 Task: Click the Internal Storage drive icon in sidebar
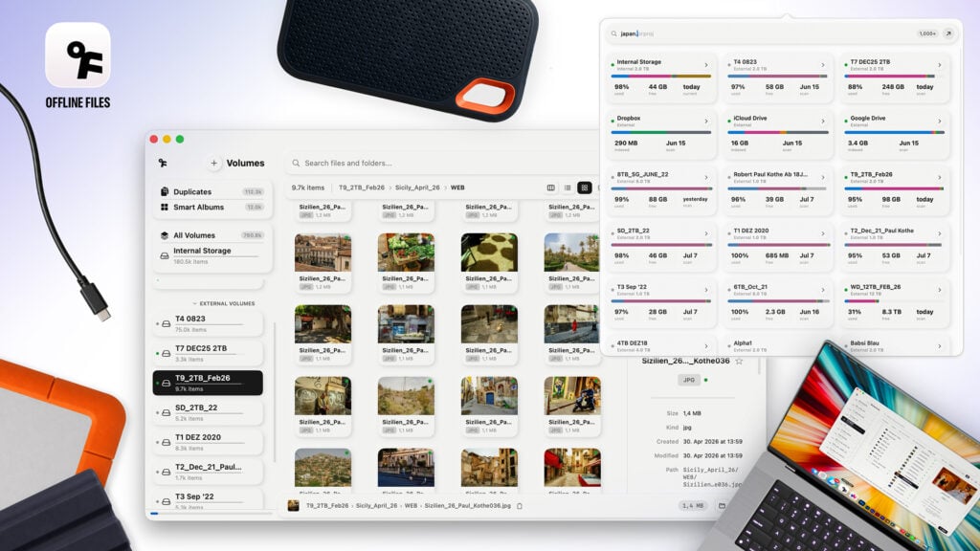[165, 255]
